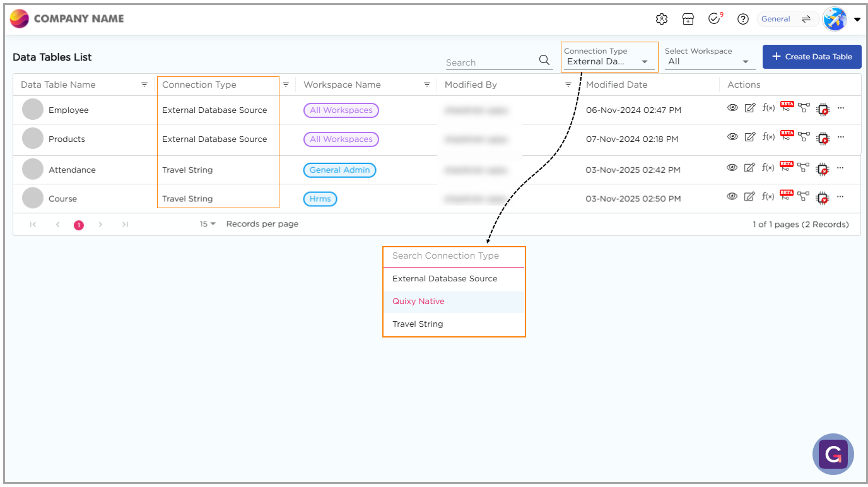Select Quixy Native from connection list
Image resolution: width=868 pixels, height=487 pixels.
(x=419, y=302)
